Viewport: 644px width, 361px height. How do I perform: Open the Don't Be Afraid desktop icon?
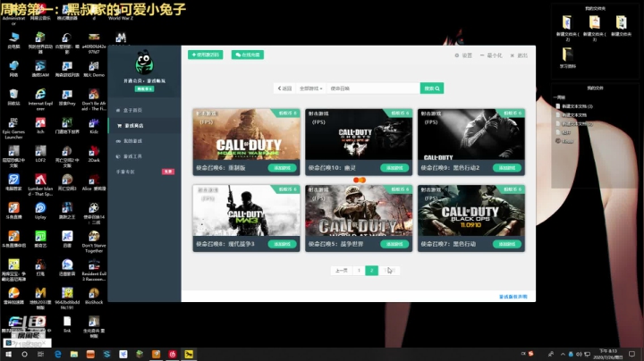94,100
